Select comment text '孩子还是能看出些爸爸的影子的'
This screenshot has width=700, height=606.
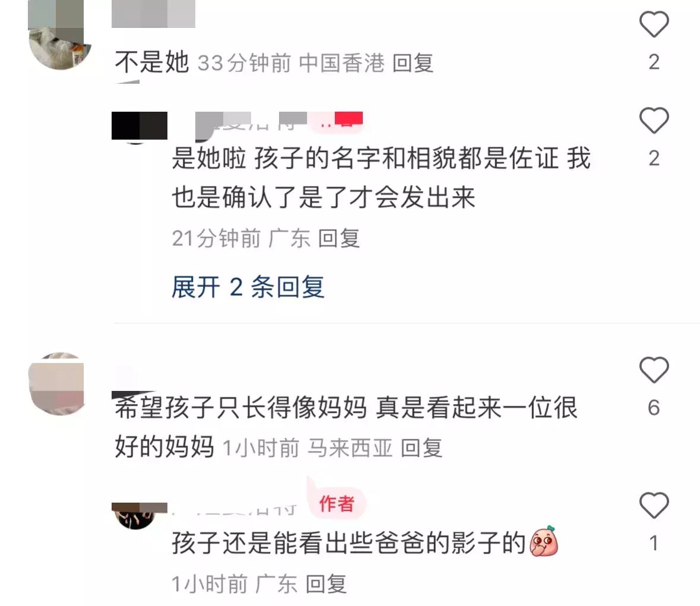349,542
